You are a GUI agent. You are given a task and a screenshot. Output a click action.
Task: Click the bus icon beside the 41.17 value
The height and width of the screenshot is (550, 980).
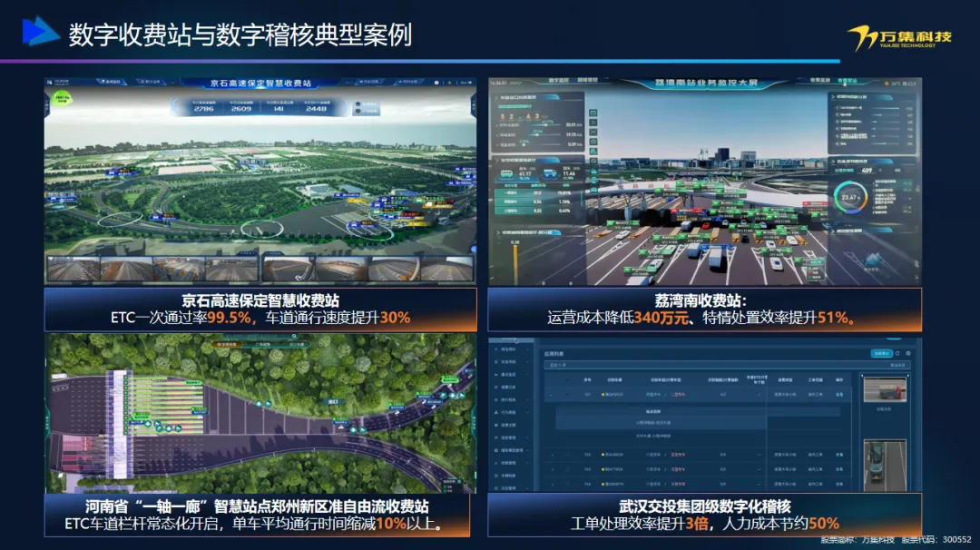(506, 173)
